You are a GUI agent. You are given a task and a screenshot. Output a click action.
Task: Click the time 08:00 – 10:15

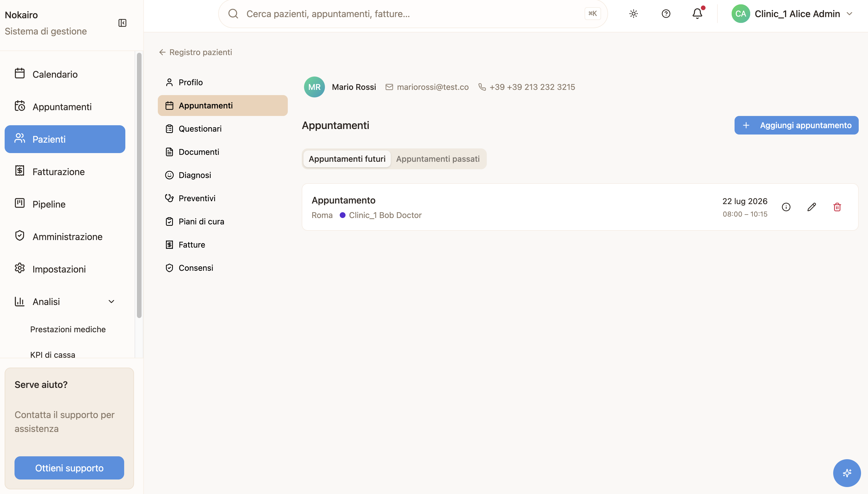point(745,214)
